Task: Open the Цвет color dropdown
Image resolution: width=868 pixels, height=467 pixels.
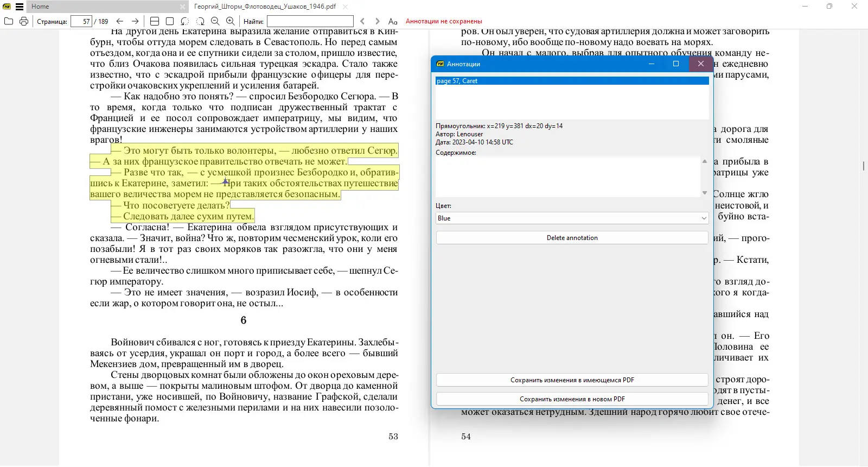Action: [x=572, y=218]
